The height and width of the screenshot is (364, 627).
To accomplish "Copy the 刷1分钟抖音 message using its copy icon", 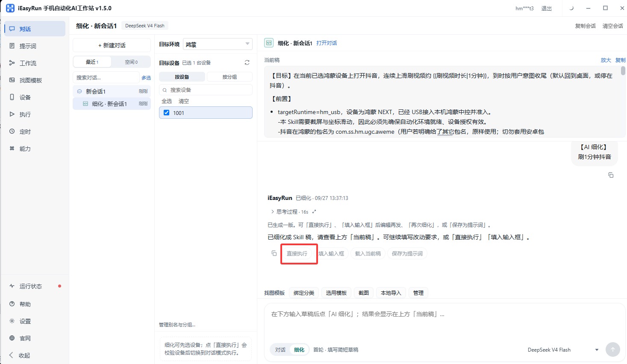I will coord(611,175).
